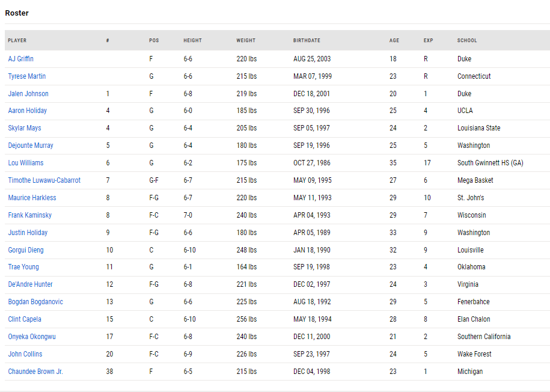Open Trae Young's player page
This screenshot has width=550, height=392.
pos(23,267)
